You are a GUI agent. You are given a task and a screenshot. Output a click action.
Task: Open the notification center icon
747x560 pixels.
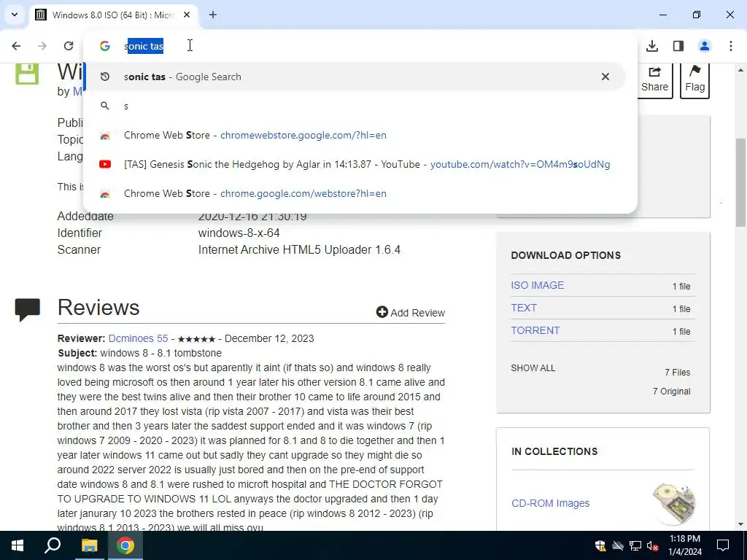(723, 545)
